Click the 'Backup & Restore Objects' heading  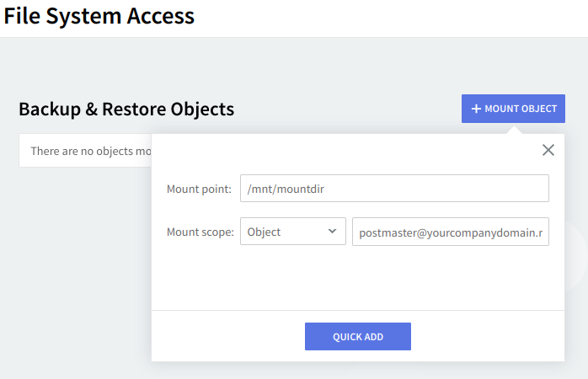126,109
